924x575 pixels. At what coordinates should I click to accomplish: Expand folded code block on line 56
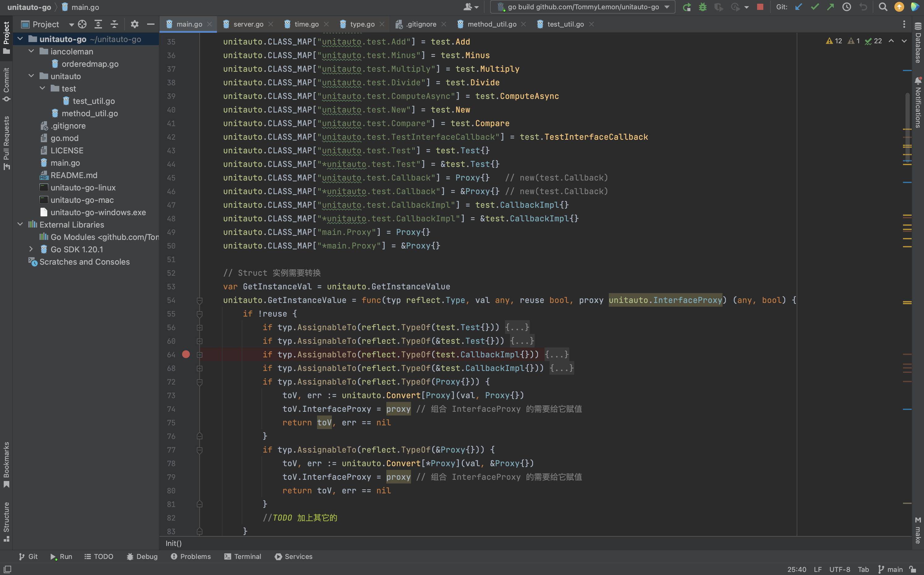tap(200, 327)
